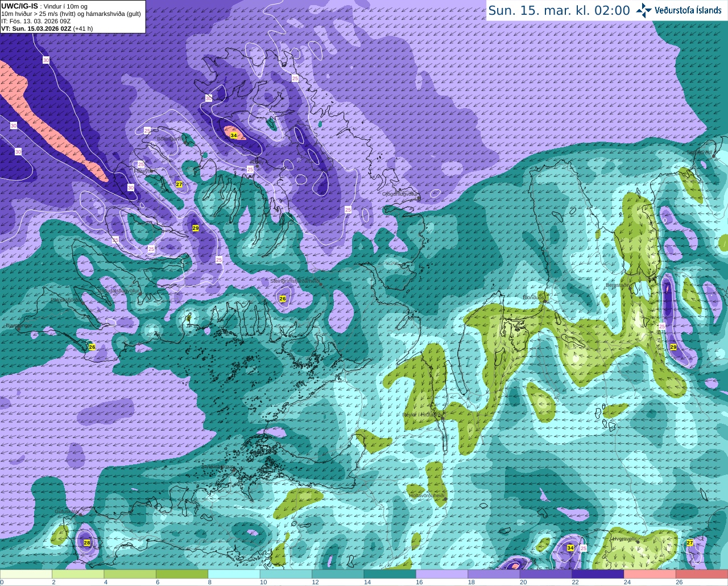Select the pale yellow 0–2 color swatch
This screenshot has height=586, width=728.
coord(26,575)
